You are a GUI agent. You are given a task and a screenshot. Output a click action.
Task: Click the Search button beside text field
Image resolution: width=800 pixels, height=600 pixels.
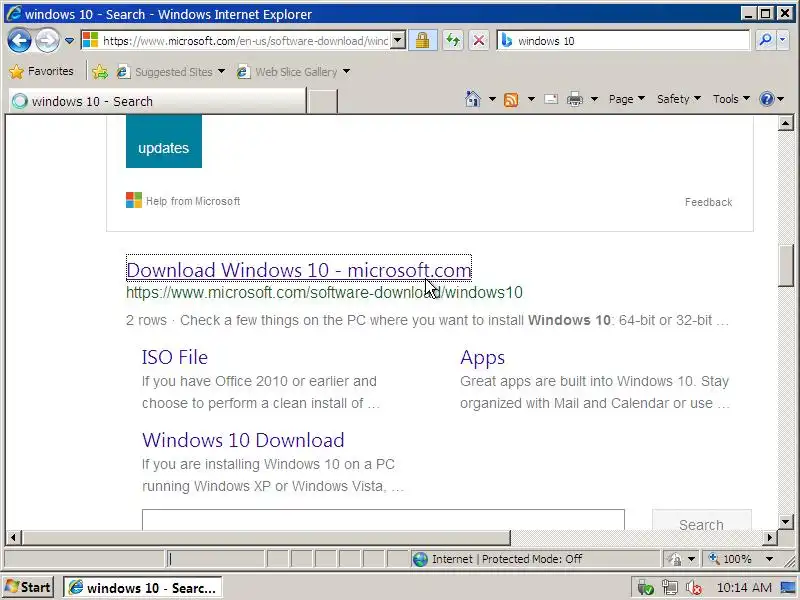point(702,520)
